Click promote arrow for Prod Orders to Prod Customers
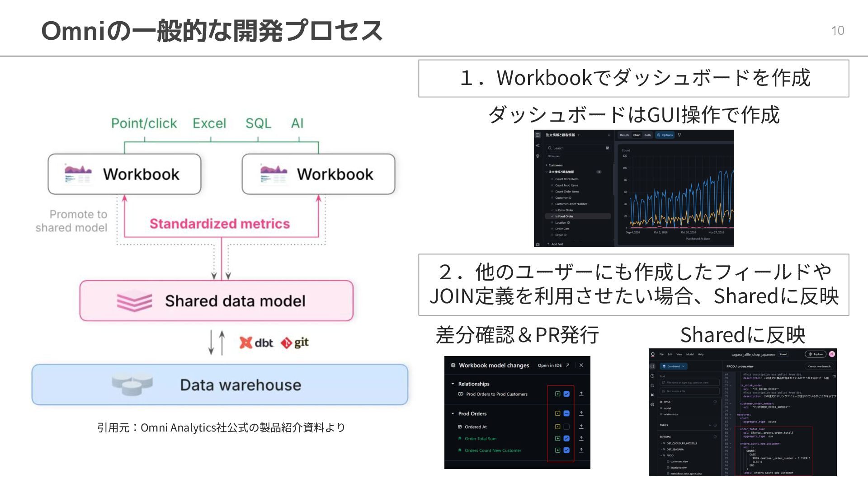 pyautogui.click(x=581, y=394)
